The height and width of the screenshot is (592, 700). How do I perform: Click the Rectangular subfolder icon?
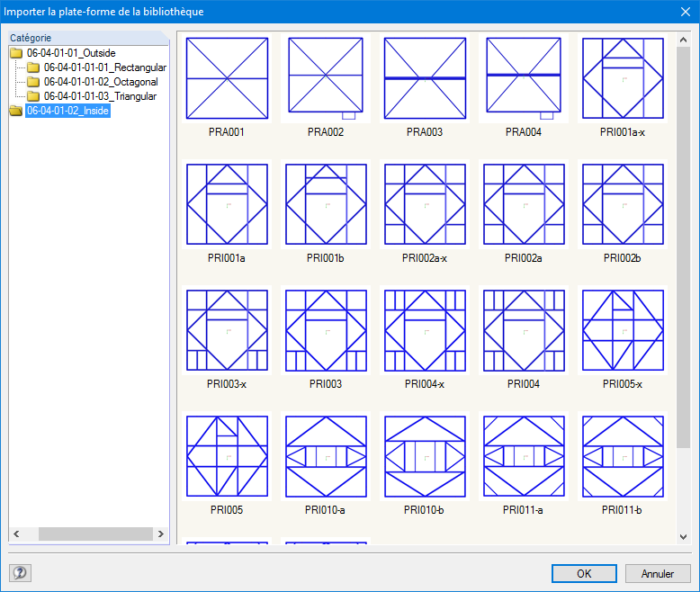(x=33, y=67)
